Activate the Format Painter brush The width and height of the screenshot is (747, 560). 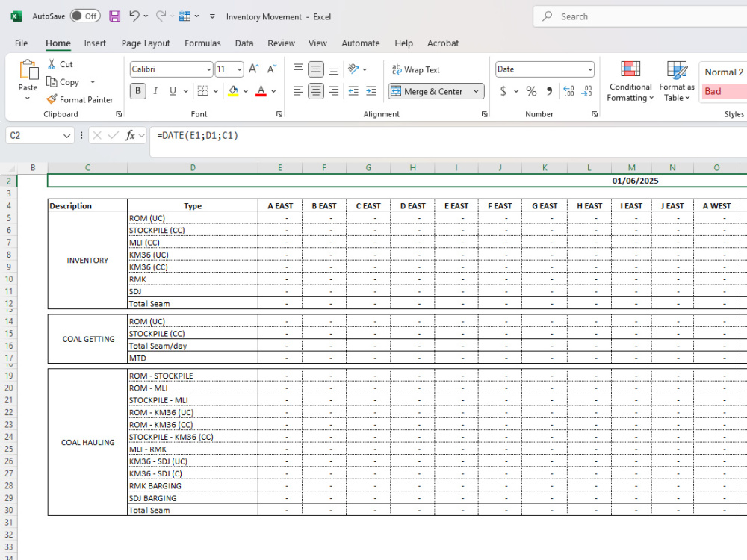click(x=52, y=99)
